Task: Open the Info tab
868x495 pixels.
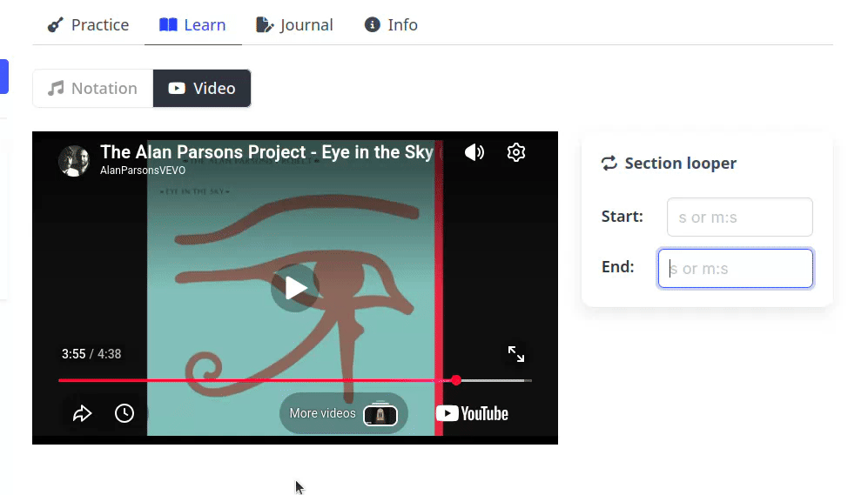Action: coord(391,25)
